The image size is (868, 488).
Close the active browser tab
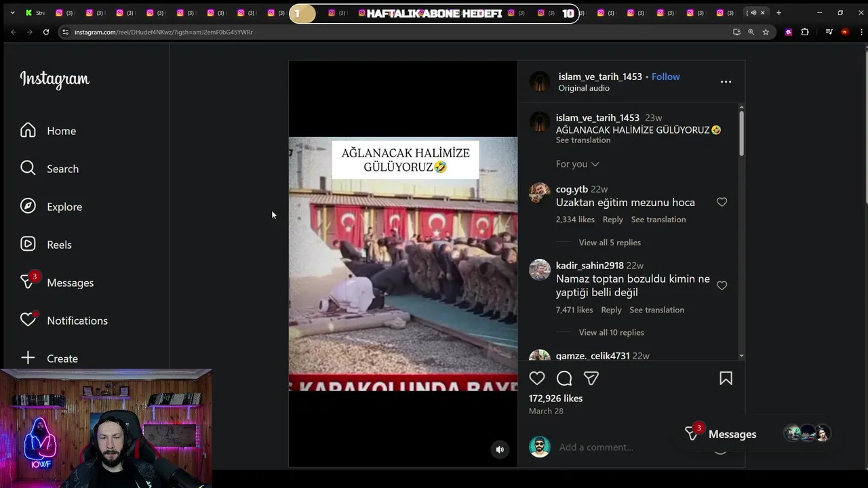(762, 13)
